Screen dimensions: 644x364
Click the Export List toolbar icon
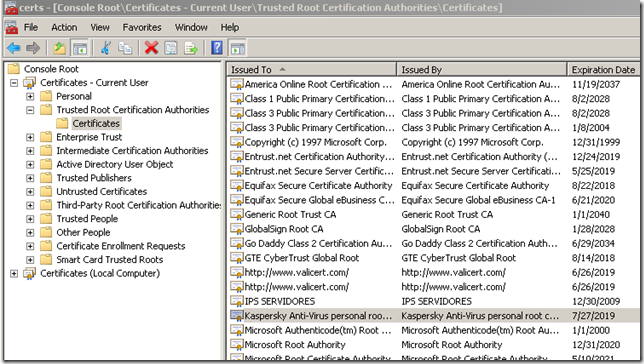tap(191, 48)
